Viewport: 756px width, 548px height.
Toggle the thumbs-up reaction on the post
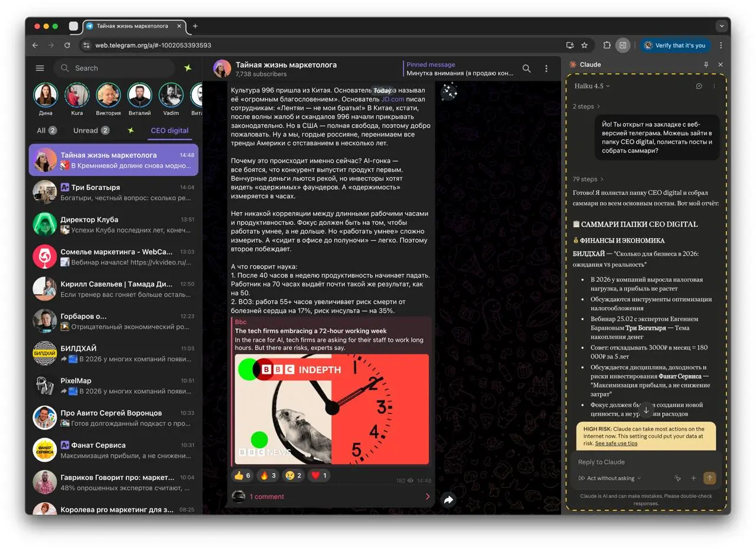[242, 475]
